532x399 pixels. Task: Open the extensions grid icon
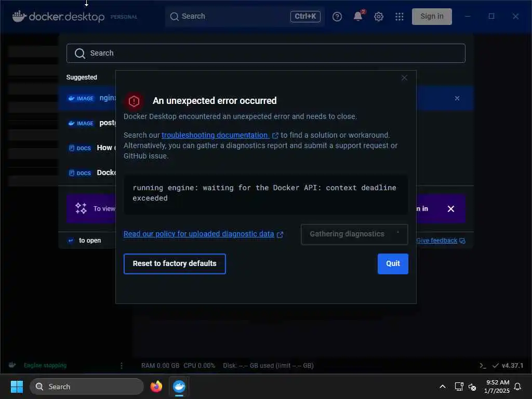pyautogui.click(x=400, y=17)
